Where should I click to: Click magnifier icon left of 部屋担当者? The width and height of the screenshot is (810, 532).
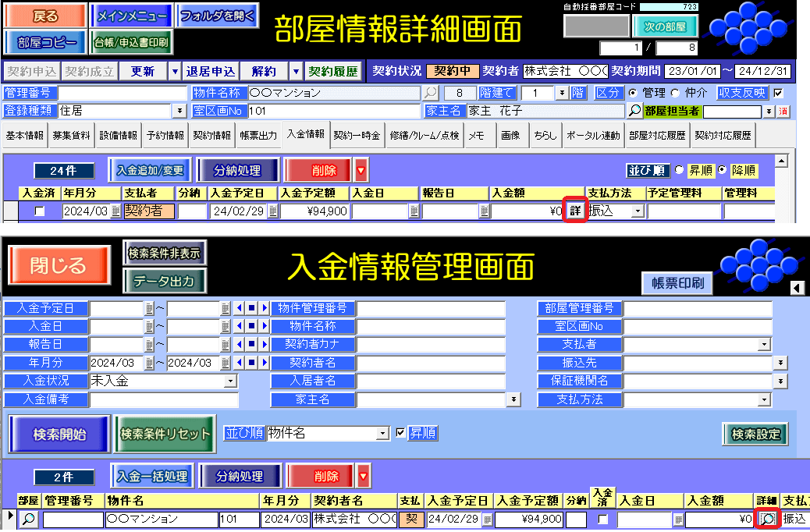(634, 111)
